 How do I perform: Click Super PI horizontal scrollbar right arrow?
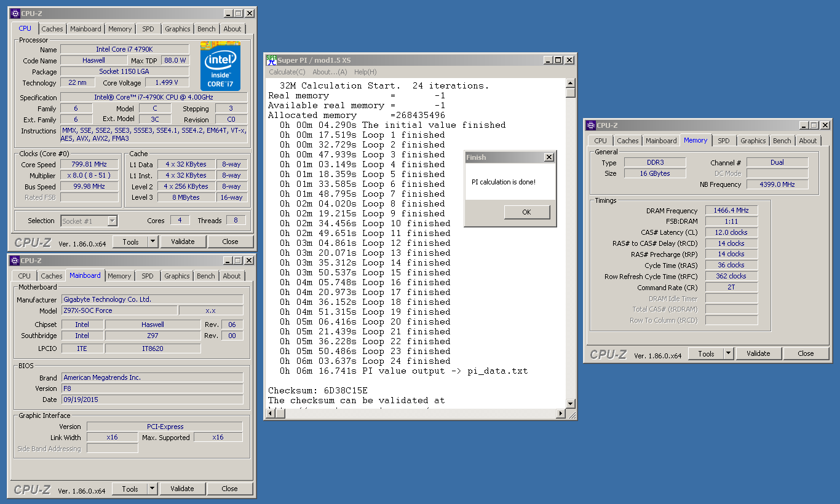point(561,414)
